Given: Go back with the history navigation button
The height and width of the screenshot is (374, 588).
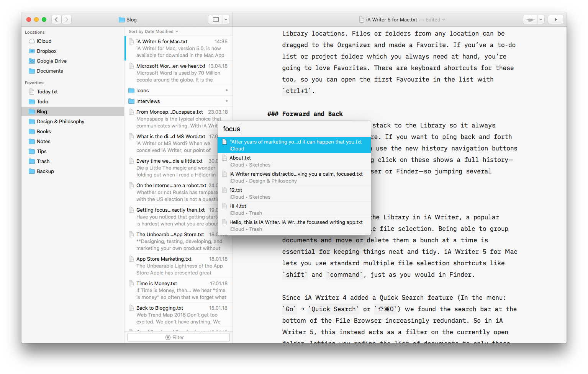Looking at the screenshot, I should [x=56, y=20].
